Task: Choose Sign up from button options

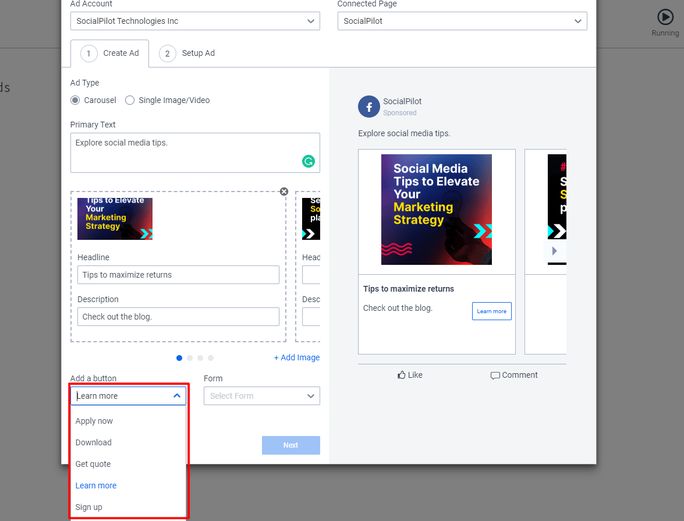Action: point(89,507)
